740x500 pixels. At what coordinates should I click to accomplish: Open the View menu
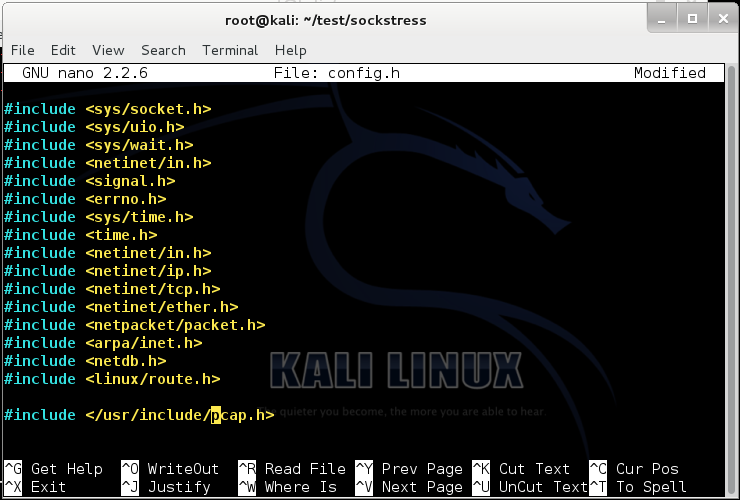(x=108, y=50)
